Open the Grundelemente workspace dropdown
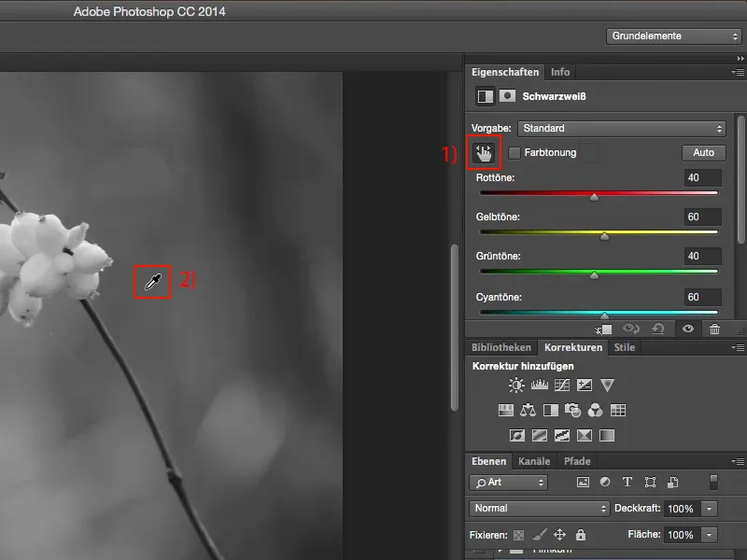 coord(673,36)
